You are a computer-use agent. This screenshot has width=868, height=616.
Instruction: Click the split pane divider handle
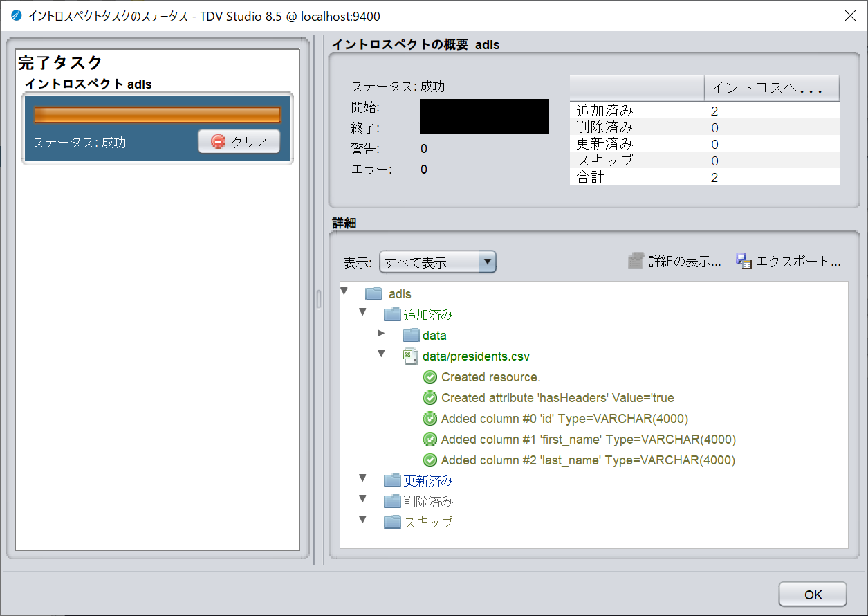pyautogui.click(x=319, y=299)
